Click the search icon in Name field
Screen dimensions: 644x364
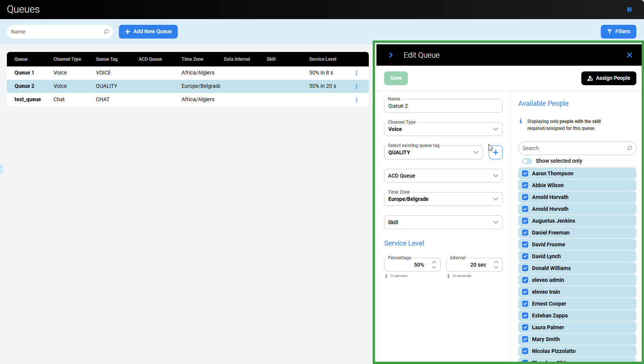click(106, 32)
